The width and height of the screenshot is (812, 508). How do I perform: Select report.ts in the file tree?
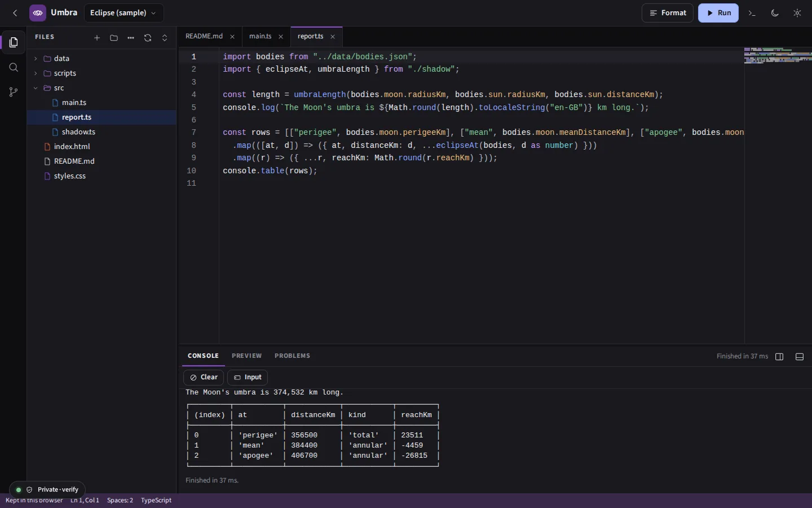(x=101, y=117)
